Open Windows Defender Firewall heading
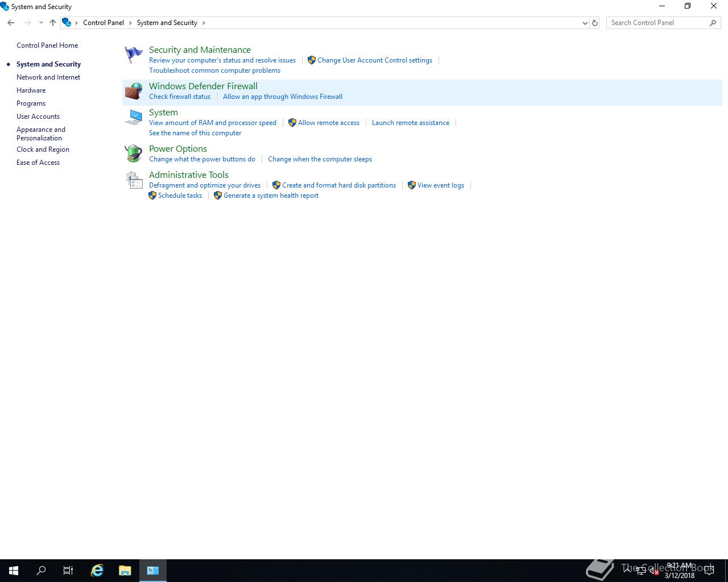Screen dimensions: 728x582 [203, 86]
